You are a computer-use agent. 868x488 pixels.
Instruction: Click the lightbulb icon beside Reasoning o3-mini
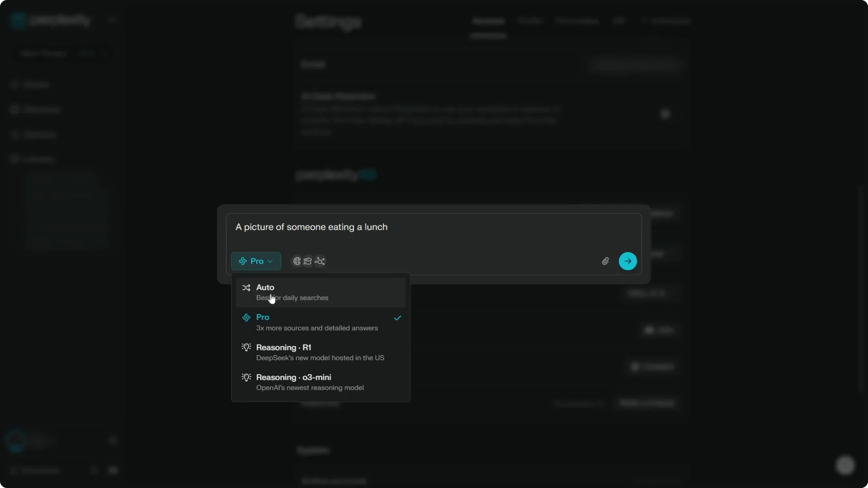click(245, 377)
